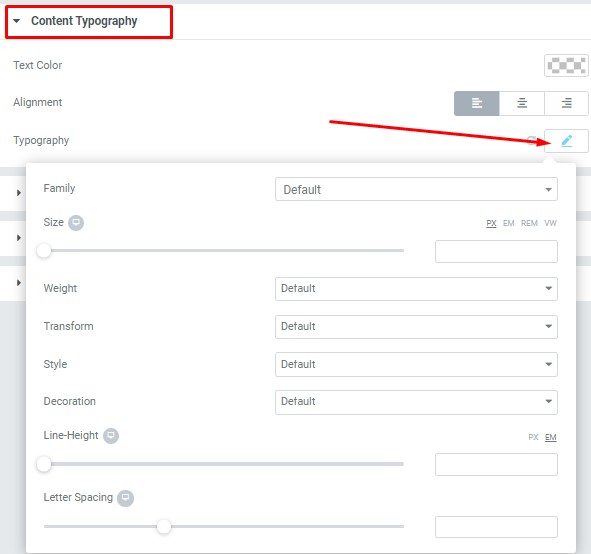Click the Letter Spacing slider handle
This screenshot has height=554, width=591.
pyautogui.click(x=164, y=526)
